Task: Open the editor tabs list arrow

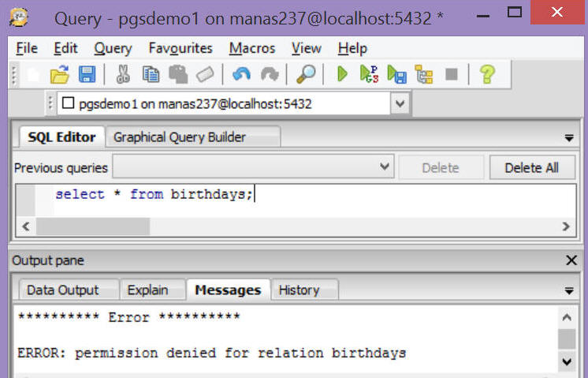Action: pyautogui.click(x=569, y=138)
